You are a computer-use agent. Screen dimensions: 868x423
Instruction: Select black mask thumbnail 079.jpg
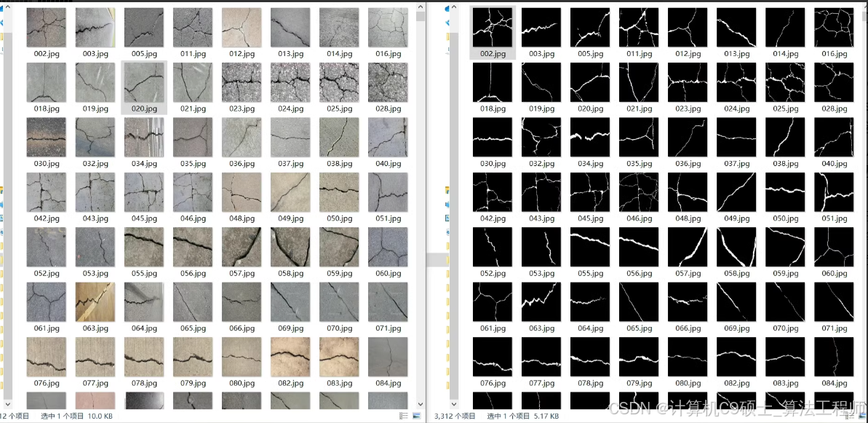pos(639,357)
